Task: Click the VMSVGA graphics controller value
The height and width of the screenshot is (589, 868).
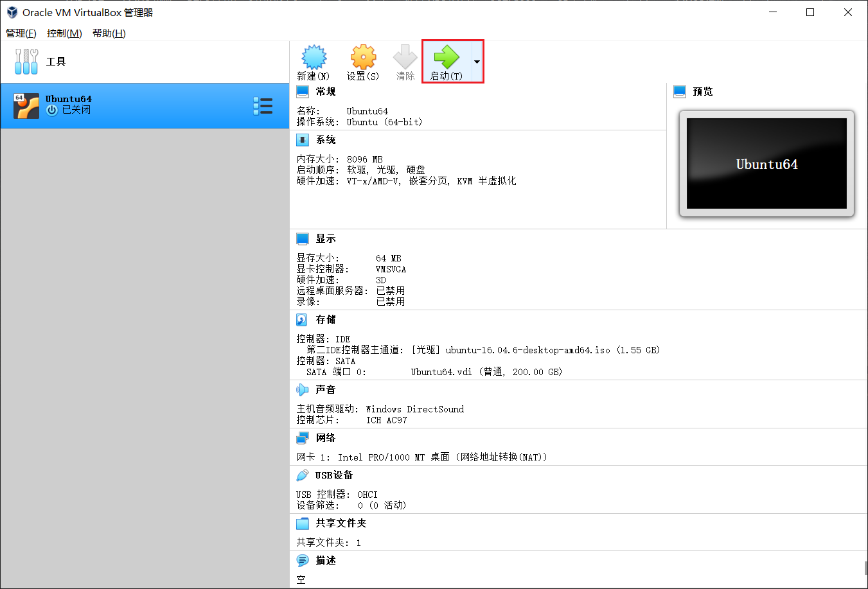Action: [391, 269]
